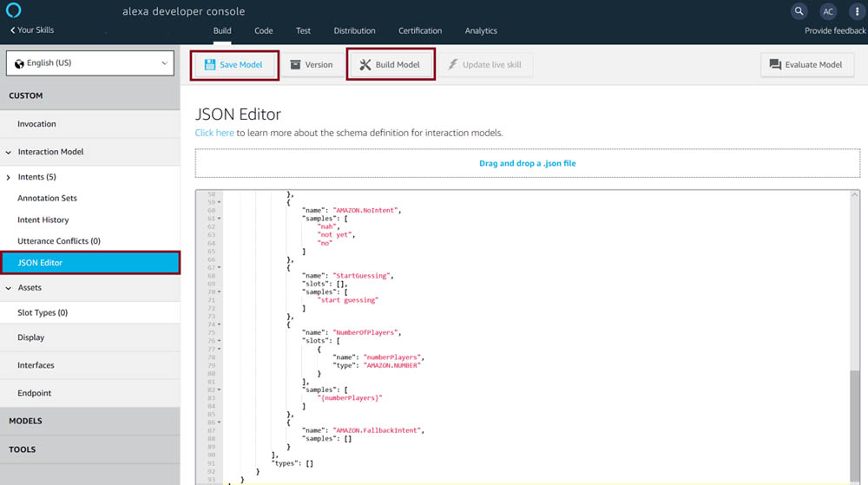Open the search magnifier icon

pyautogui.click(x=799, y=11)
